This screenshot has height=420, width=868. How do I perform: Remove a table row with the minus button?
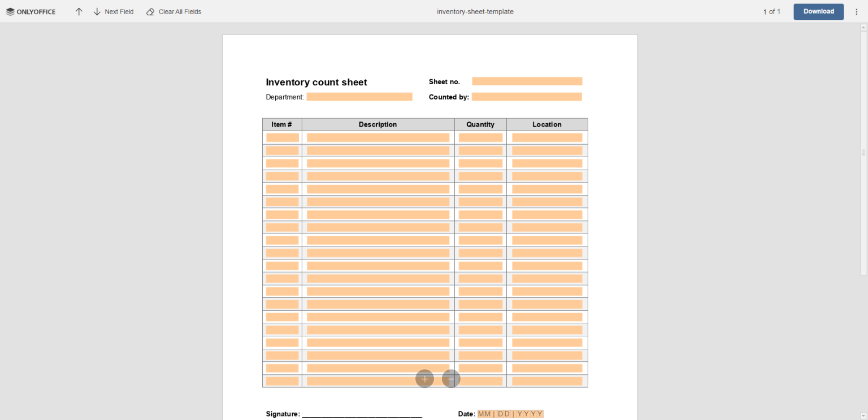point(451,379)
